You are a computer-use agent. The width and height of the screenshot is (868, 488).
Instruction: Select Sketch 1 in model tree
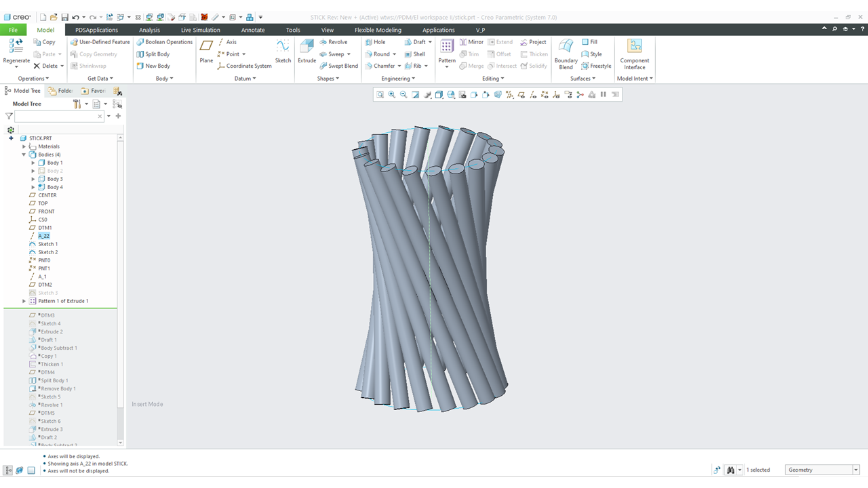click(x=47, y=244)
